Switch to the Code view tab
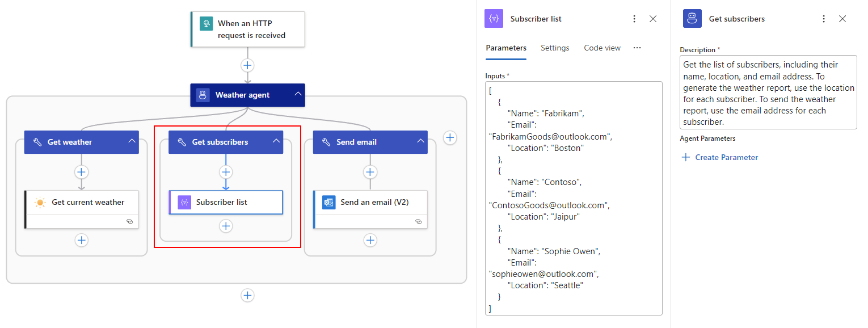 (602, 48)
